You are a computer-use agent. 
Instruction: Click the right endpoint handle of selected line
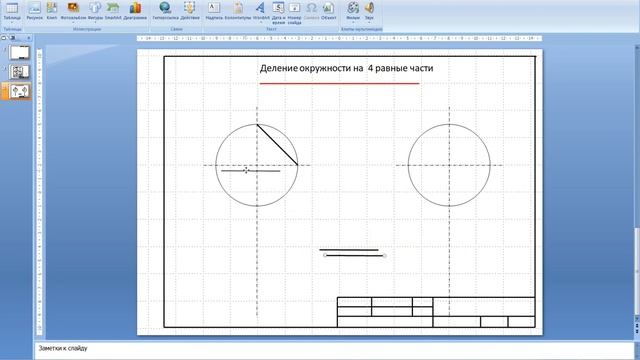pos(384,256)
